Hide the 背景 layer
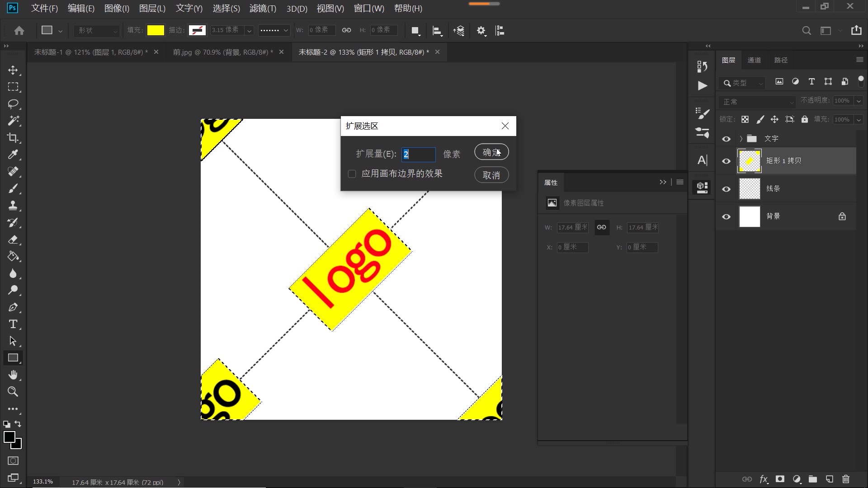Screen dimensions: 868x488 (x=726, y=216)
